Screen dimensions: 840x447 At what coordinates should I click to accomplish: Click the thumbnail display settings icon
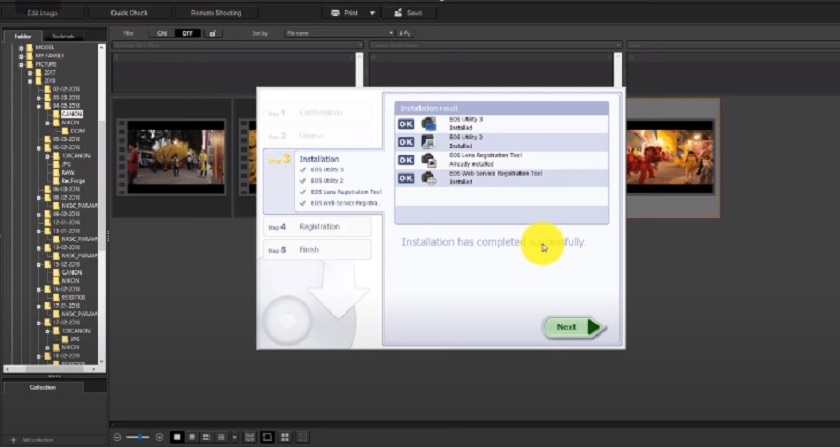250,437
